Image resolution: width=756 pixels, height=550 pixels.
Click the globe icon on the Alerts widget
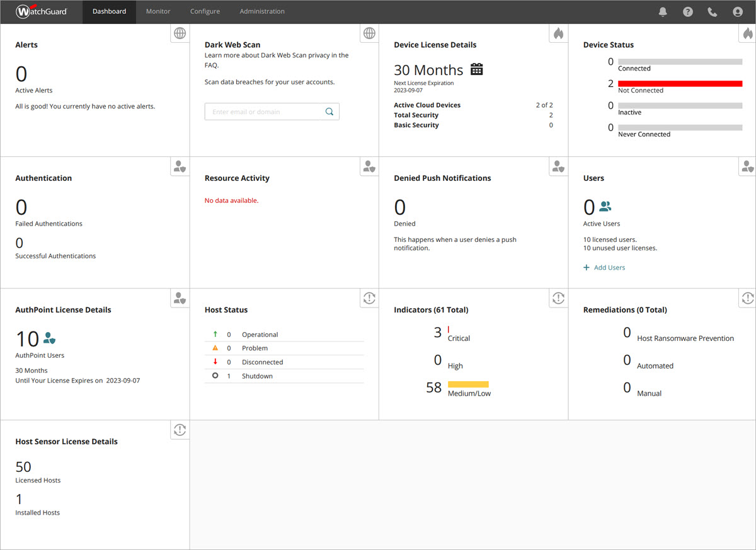pos(180,33)
